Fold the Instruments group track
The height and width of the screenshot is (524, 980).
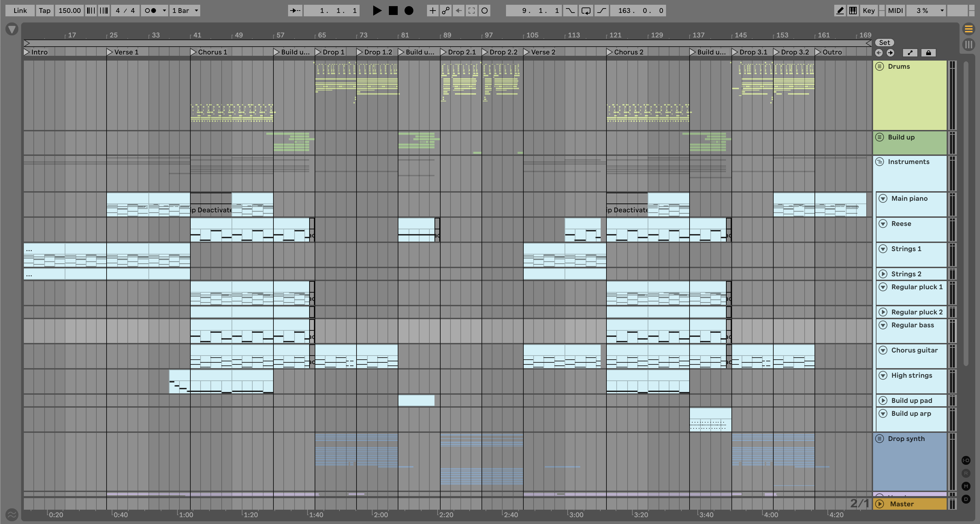click(x=880, y=162)
